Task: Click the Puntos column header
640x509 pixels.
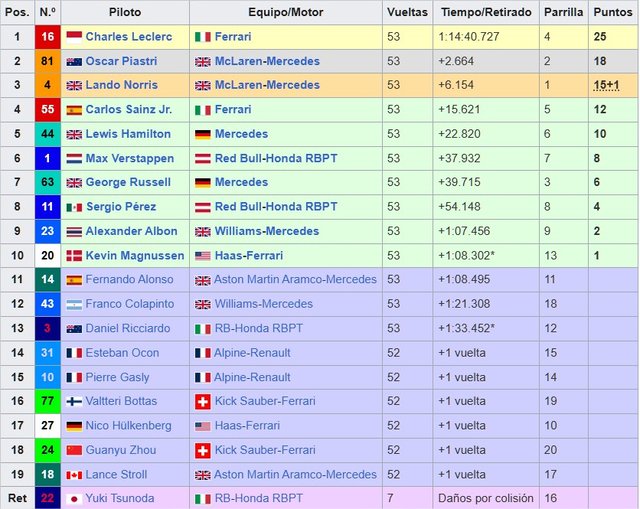Action: pos(613,12)
